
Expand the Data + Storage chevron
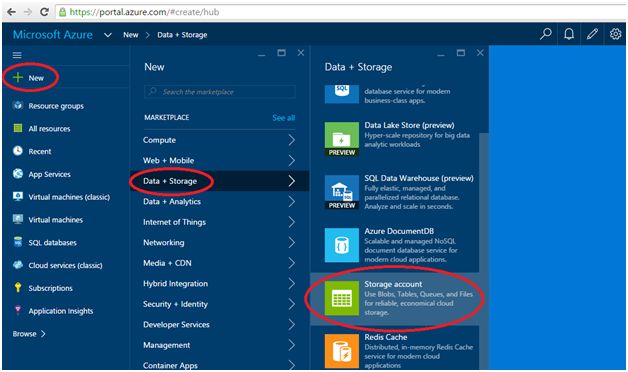pyautogui.click(x=291, y=181)
